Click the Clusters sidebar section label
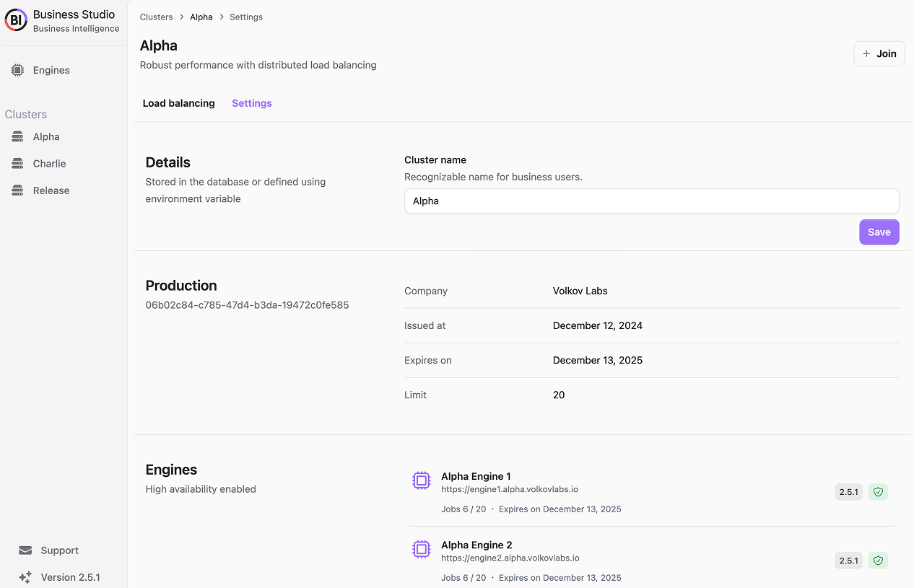Image resolution: width=914 pixels, height=588 pixels. coord(26,114)
